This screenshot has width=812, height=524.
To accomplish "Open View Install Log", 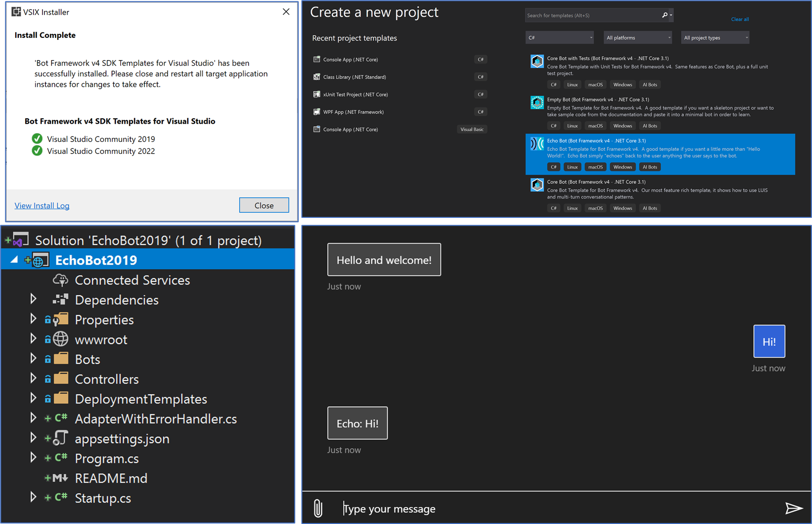I will click(42, 205).
